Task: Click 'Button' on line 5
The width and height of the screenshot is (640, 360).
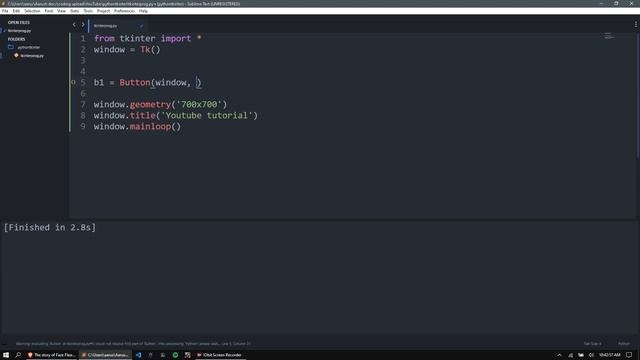Action: [135, 82]
